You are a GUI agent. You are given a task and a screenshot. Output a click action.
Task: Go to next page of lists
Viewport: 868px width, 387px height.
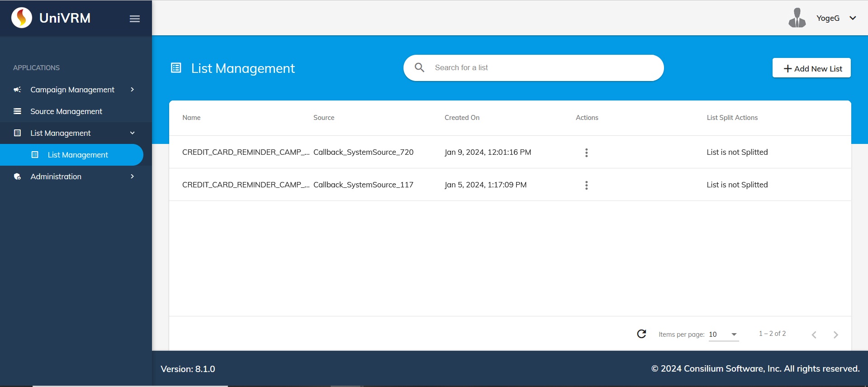tap(835, 334)
